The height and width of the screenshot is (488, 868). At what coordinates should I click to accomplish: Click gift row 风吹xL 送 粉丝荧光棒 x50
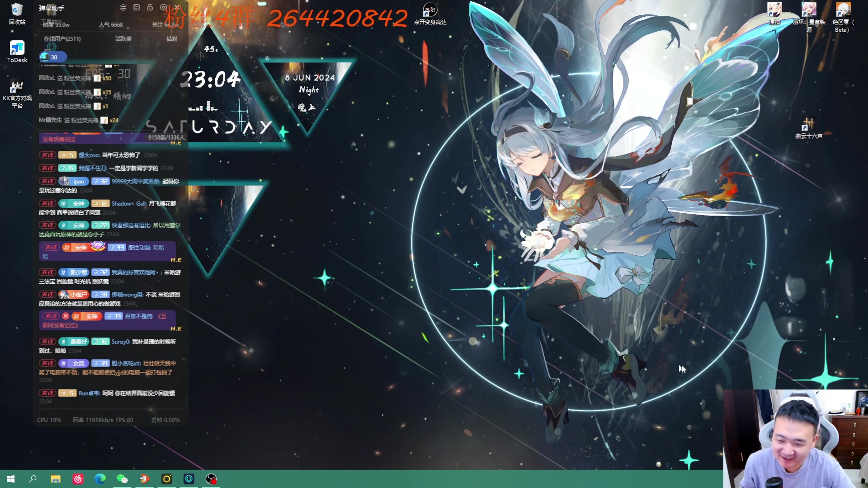75,78
